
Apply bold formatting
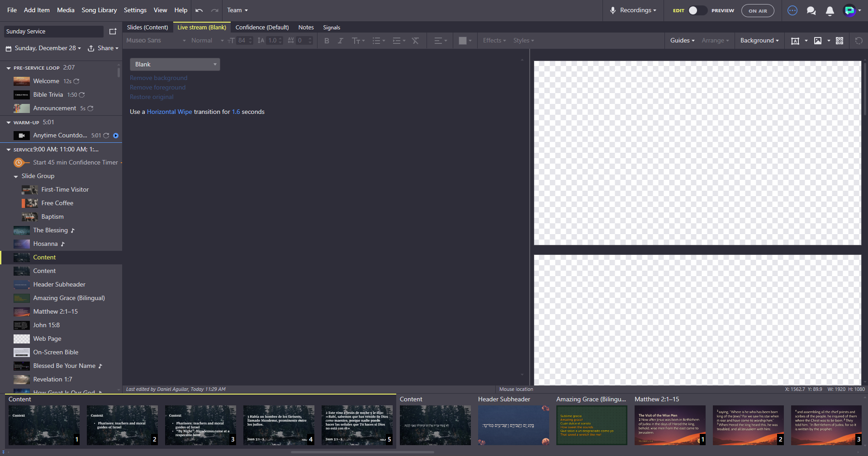click(x=327, y=41)
